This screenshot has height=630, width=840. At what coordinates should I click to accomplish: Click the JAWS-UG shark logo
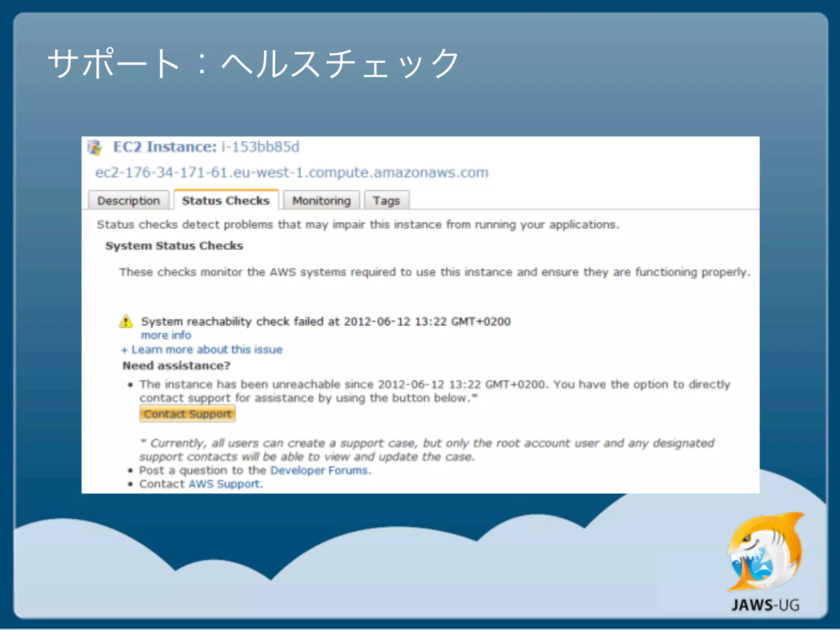point(766,551)
